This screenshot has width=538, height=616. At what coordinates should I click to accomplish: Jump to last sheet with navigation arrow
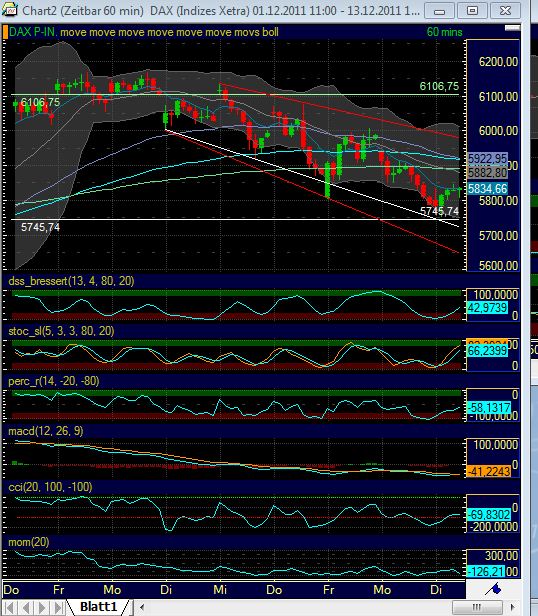point(58,607)
